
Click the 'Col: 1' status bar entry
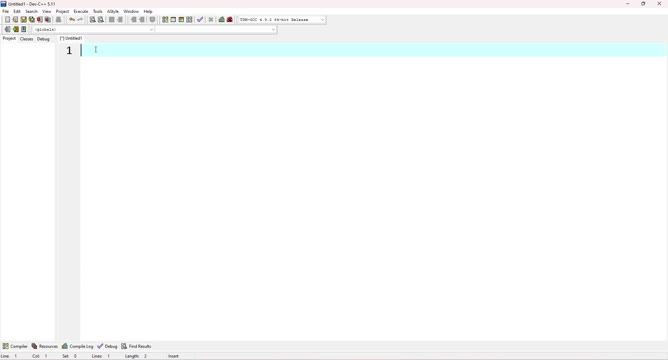tap(40, 356)
